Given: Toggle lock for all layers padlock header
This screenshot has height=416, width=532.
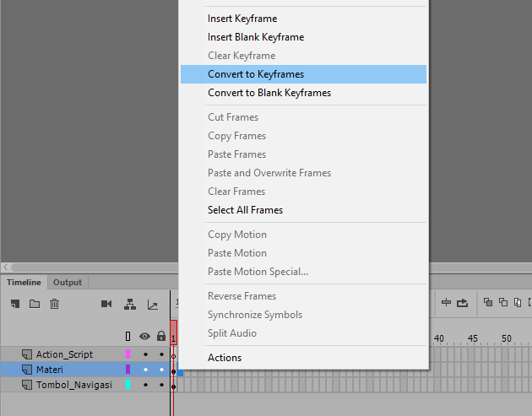Looking at the screenshot, I should 161,336.
